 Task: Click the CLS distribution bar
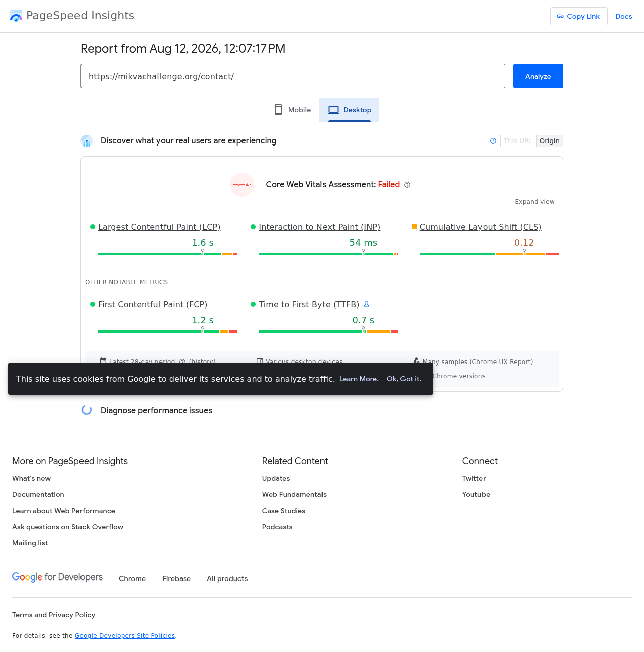(x=489, y=254)
